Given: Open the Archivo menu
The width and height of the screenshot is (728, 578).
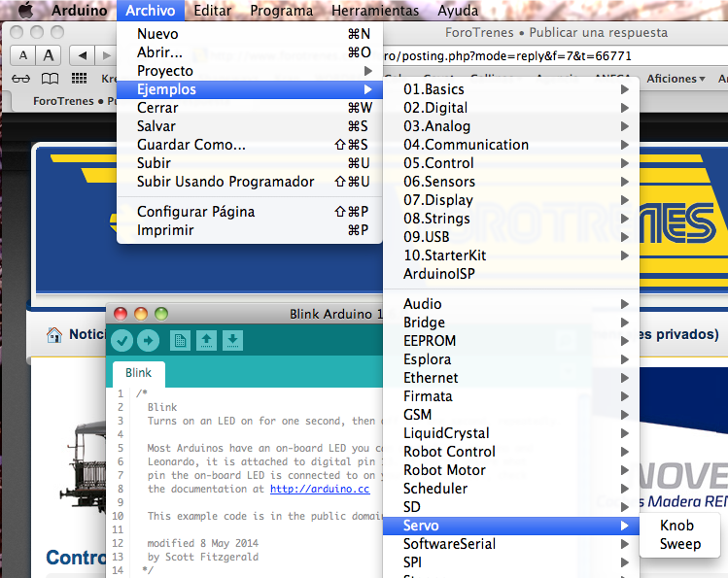Looking at the screenshot, I should coord(151,11).
